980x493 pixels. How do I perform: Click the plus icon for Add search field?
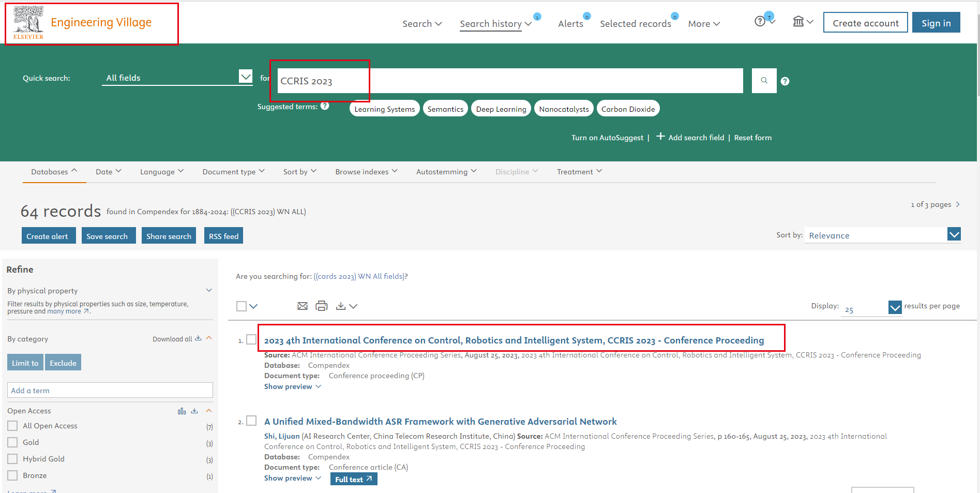pyautogui.click(x=660, y=137)
